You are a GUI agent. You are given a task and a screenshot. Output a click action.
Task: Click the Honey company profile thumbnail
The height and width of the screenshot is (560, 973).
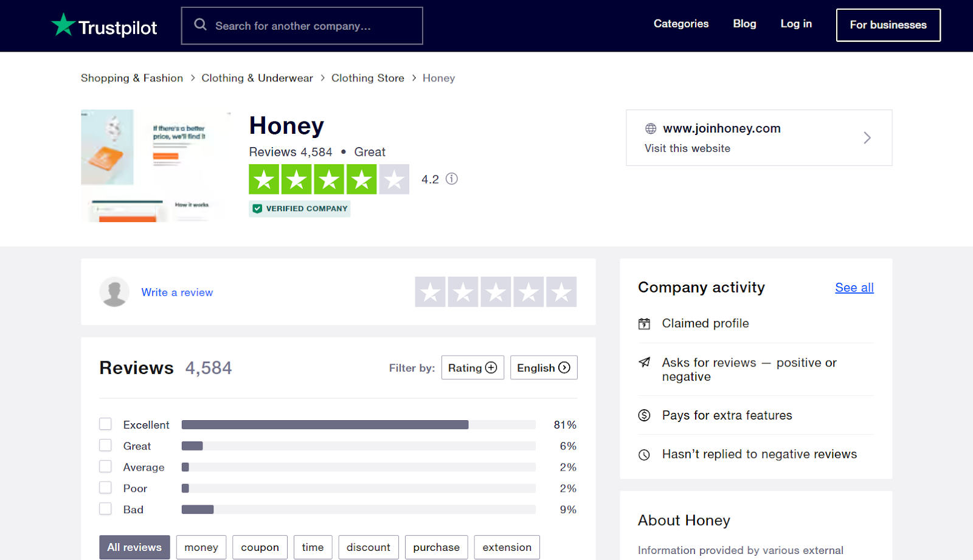(156, 165)
